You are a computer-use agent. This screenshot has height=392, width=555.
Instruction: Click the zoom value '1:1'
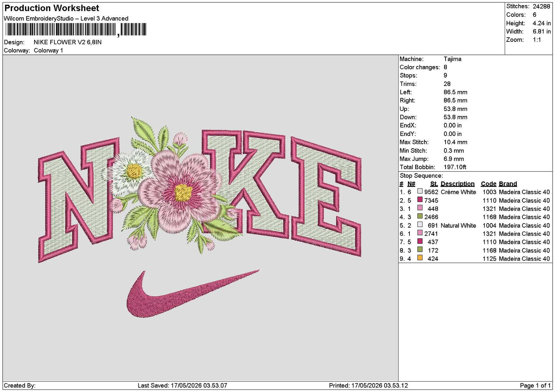pos(537,40)
